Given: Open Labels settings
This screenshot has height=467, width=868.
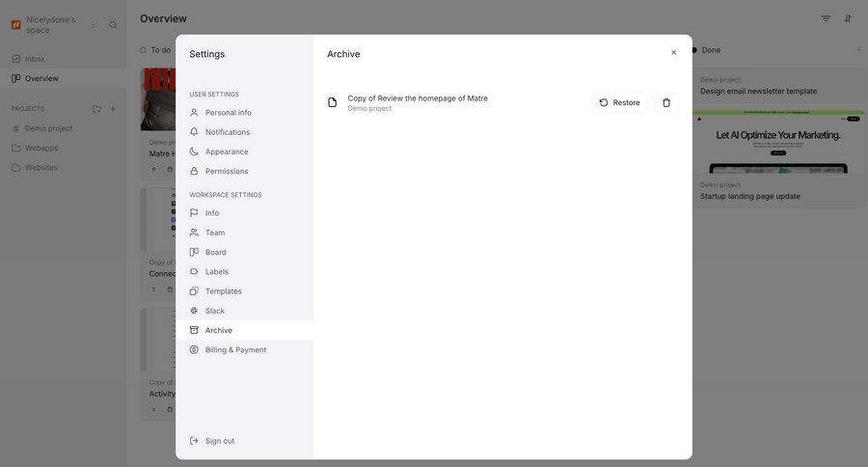Looking at the screenshot, I should [x=216, y=272].
